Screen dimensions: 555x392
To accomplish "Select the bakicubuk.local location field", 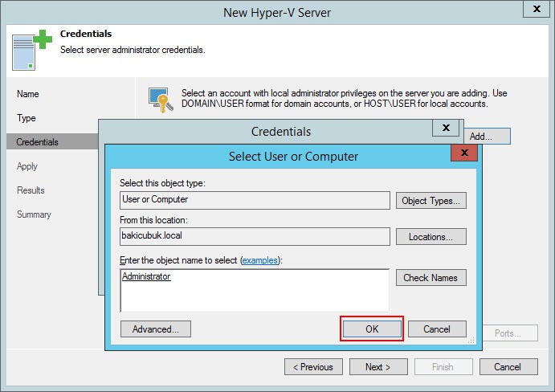I will 255,236.
